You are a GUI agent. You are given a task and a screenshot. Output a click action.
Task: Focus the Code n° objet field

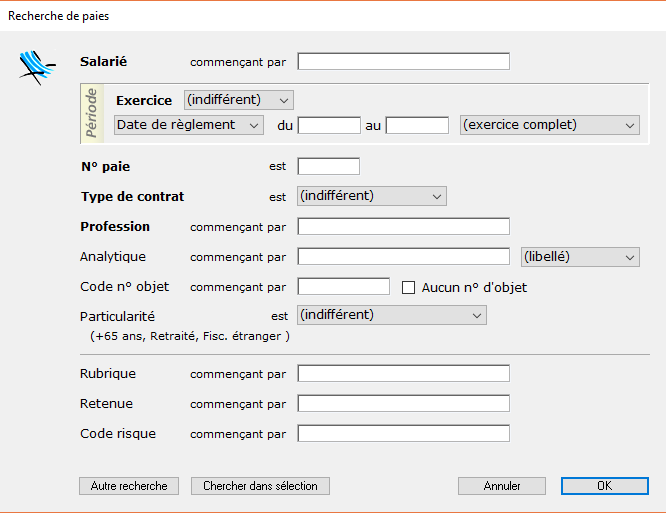[344, 287]
